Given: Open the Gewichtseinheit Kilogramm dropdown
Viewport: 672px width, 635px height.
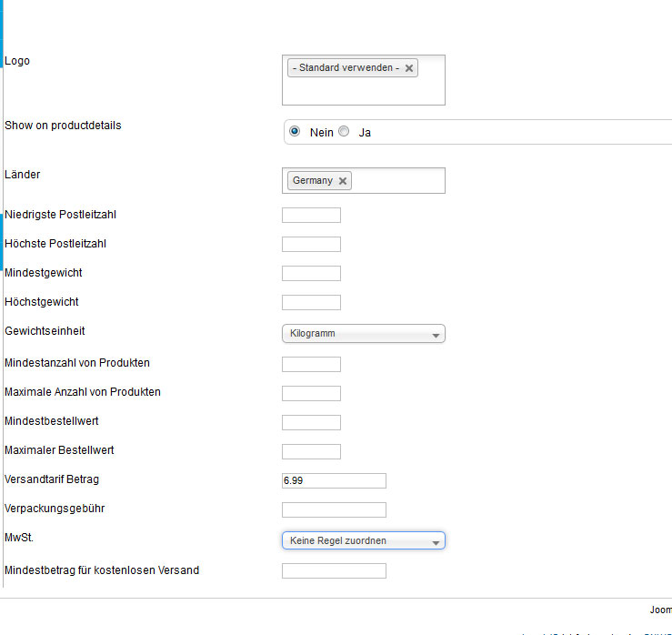Looking at the screenshot, I should 364,334.
